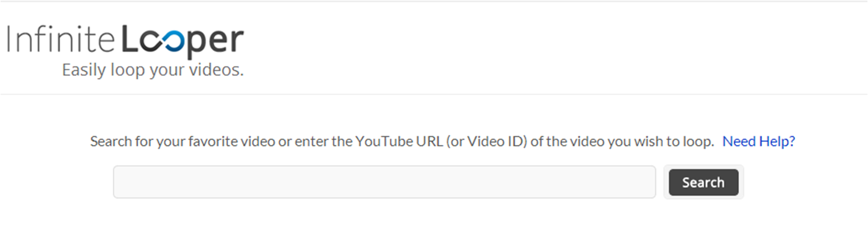Select the "Easily loop your videos." tagline
868x230 pixels.
click(x=153, y=70)
